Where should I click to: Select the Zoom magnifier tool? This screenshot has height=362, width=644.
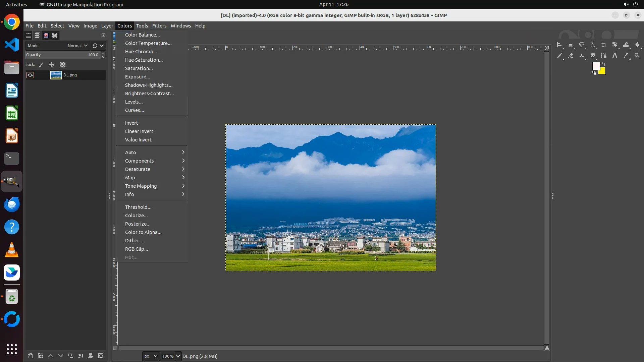click(637, 56)
